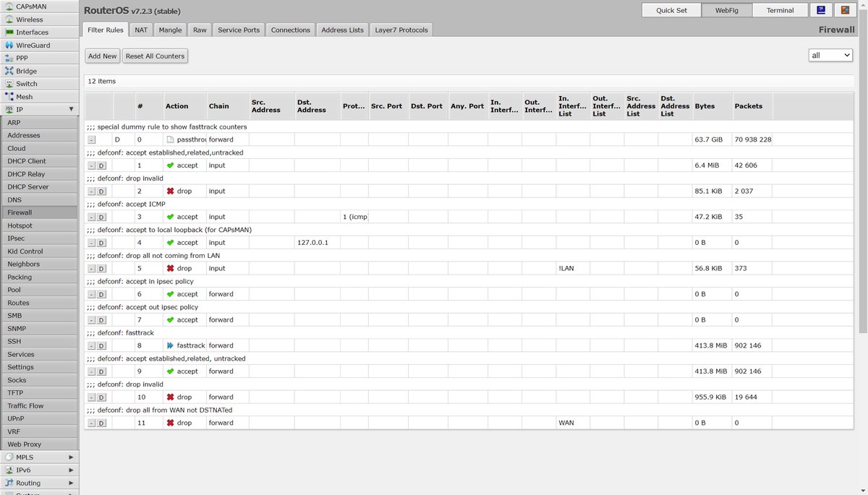
Task: Open the Terminal button
Action: 780,10
